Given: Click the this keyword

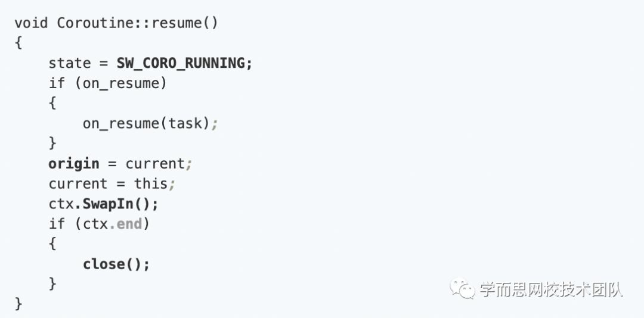Looking at the screenshot, I should point(150,183).
